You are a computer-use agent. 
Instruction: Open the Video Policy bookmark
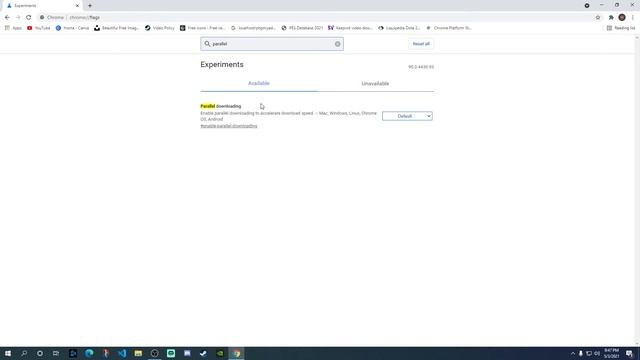coord(160,28)
